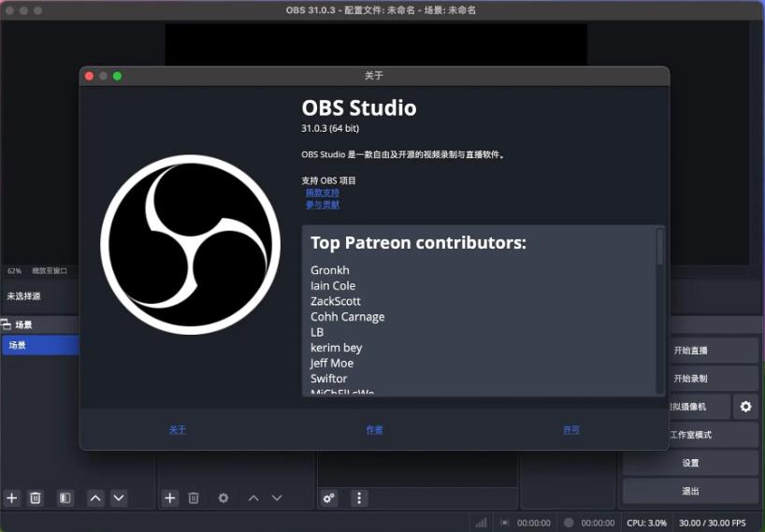765x532 pixels.
Task: Move scene down with the arrow icon
Action: pyautogui.click(x=119, y=497)
